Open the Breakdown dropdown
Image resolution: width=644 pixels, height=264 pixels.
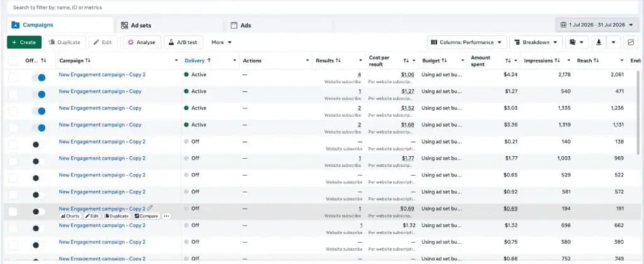tap(536, 42)
